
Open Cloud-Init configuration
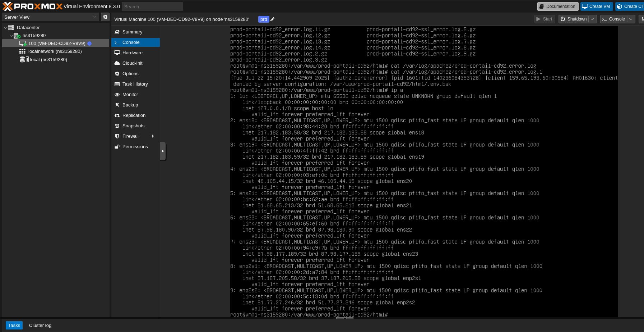tap(133, 63)
